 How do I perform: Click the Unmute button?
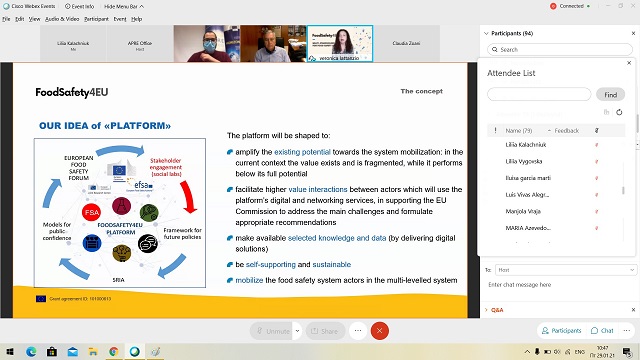tap(272, 331)
